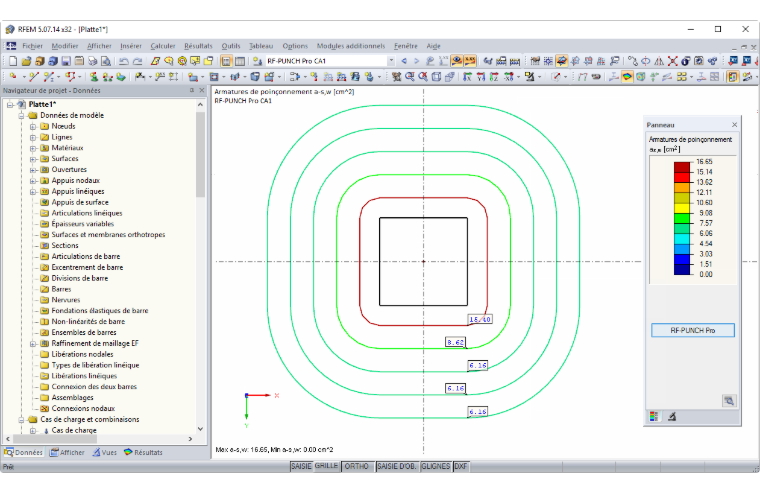Expand the Lignes tree folder
The height and width of the screenshot is (493, 760).
tap(33, 137)
